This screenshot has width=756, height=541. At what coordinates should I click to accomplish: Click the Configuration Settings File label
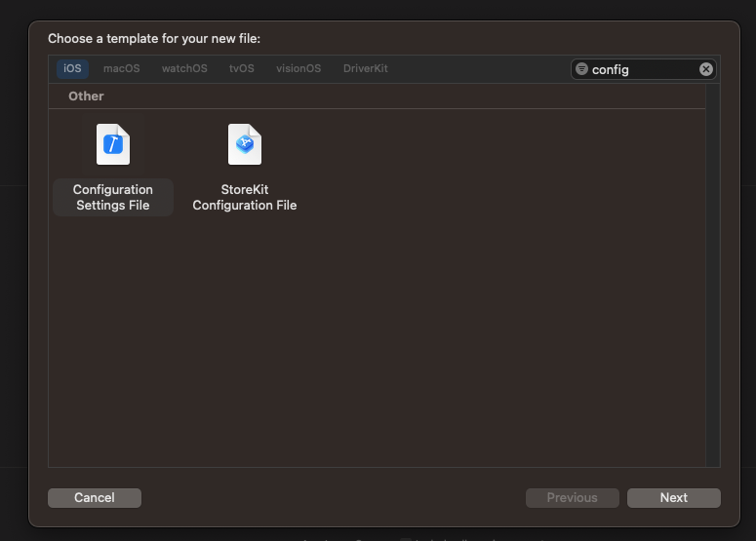click(x=113, y=197)
